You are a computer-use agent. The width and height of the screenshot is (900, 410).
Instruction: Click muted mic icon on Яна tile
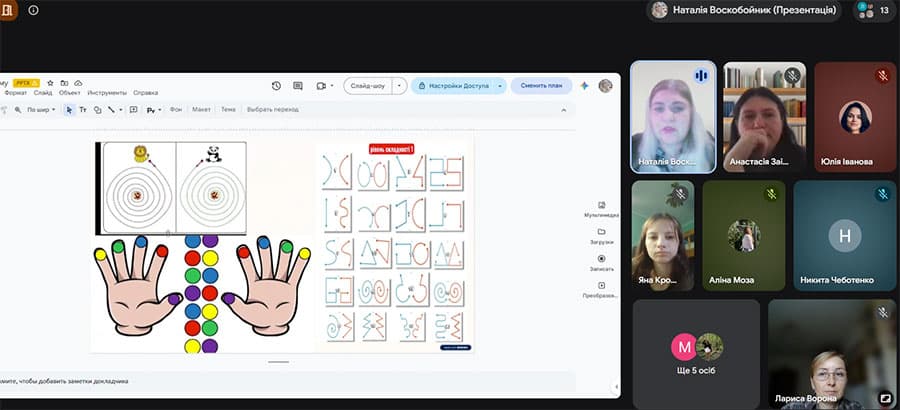click(681, 194)
